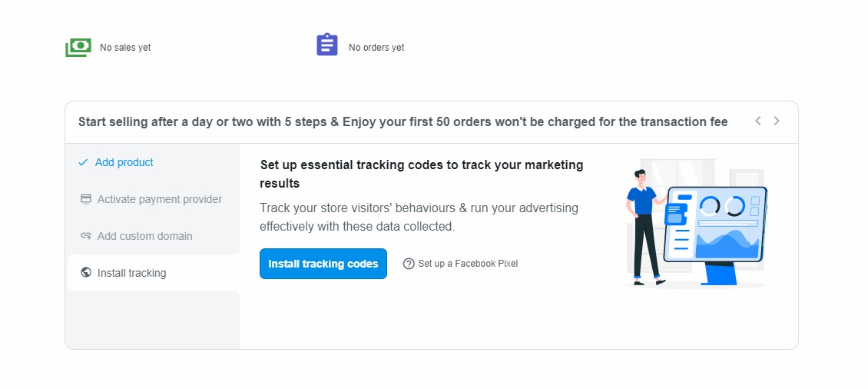Click the checkmark beside Add product

pos(83,162)
